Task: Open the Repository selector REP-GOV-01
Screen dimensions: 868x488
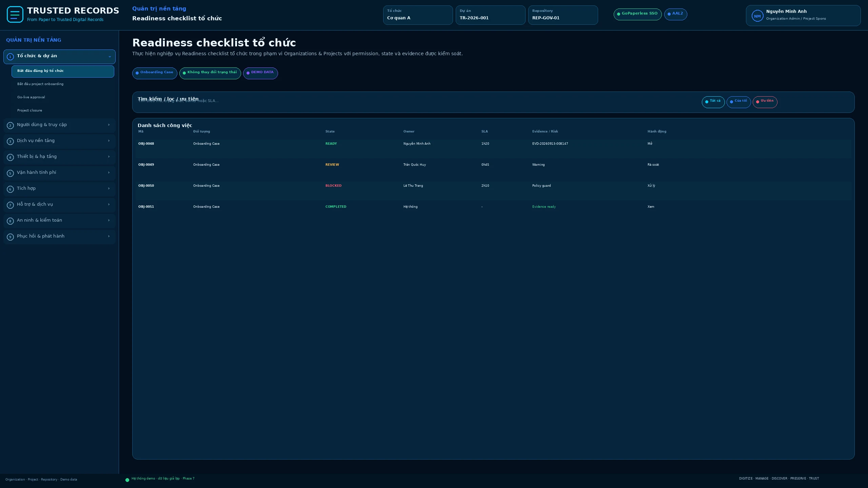Action: pos(563,15)
